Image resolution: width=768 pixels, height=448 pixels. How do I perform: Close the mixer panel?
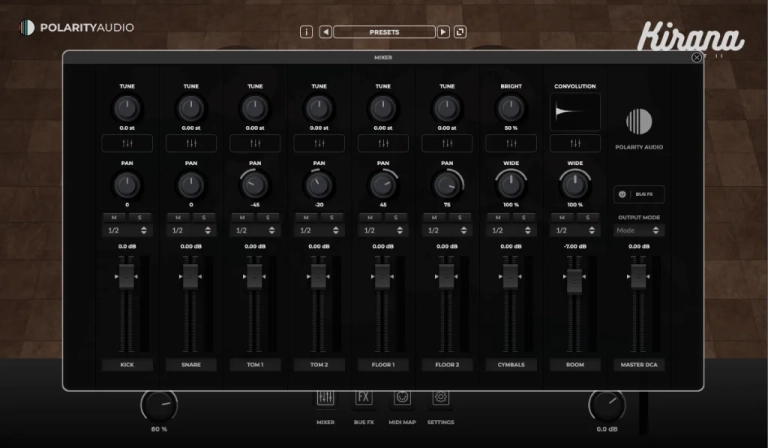tap(696, 57)
